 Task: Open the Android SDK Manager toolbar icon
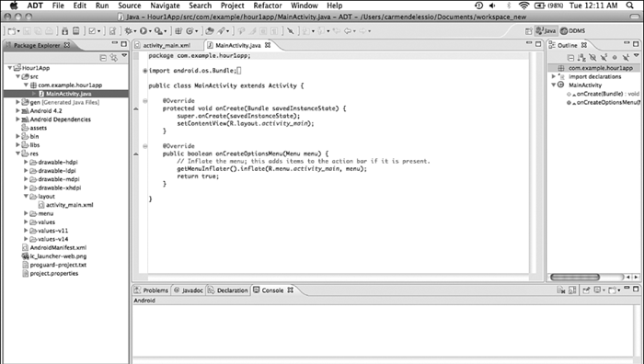[x=64, y=30]
